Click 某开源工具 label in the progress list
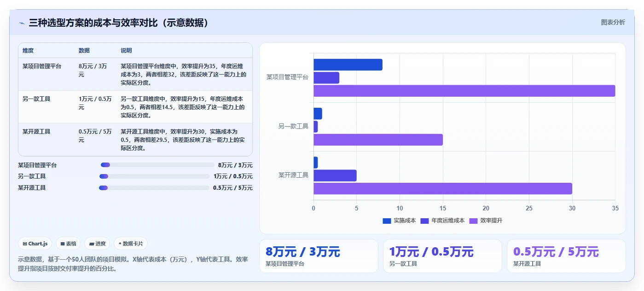This screenshot has height=291, width=644. point(32,187)
